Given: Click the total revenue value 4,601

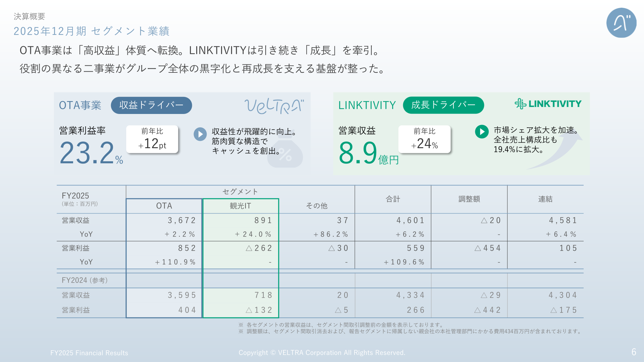Looking at the screenshot, I should (411, 220).
